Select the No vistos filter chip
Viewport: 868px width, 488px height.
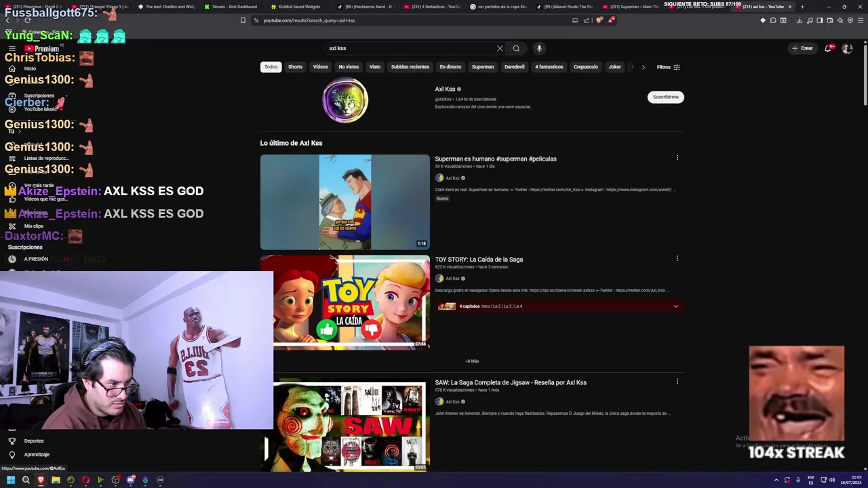point(349,67)
